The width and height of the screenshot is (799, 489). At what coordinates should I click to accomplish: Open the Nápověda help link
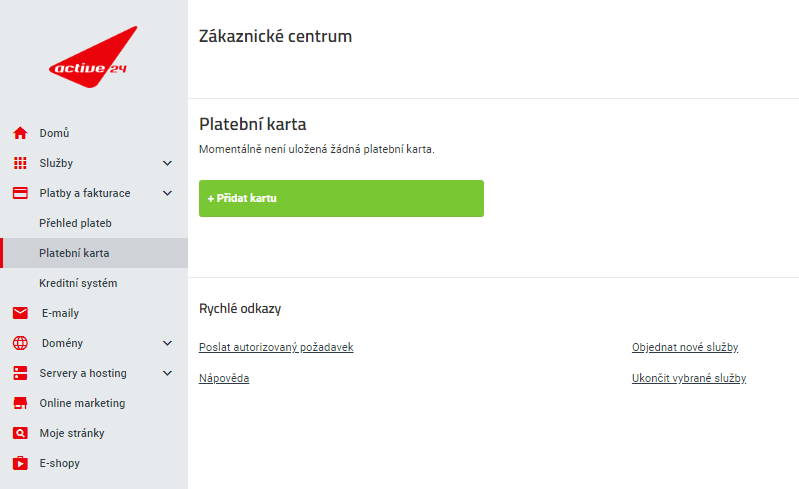pos(224,378)
